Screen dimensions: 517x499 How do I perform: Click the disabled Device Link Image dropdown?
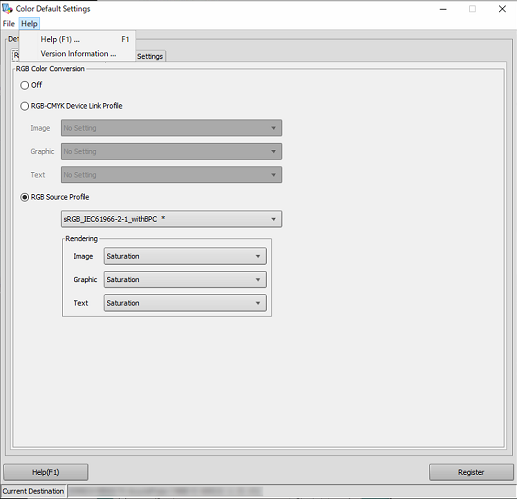click(x=171, y=128)
